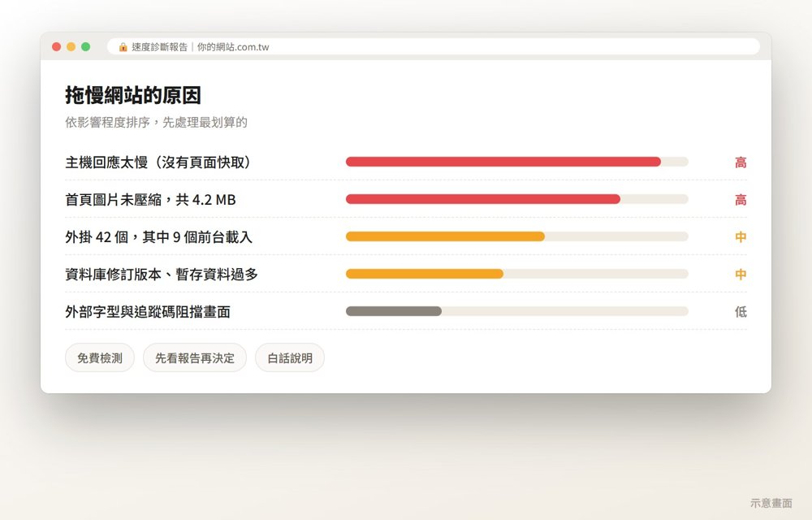This screenshot has width=812, height=520.
Task: Select the row text 外掛 42 個，其中 9 個前台載入
Action: tap(158, 237)
